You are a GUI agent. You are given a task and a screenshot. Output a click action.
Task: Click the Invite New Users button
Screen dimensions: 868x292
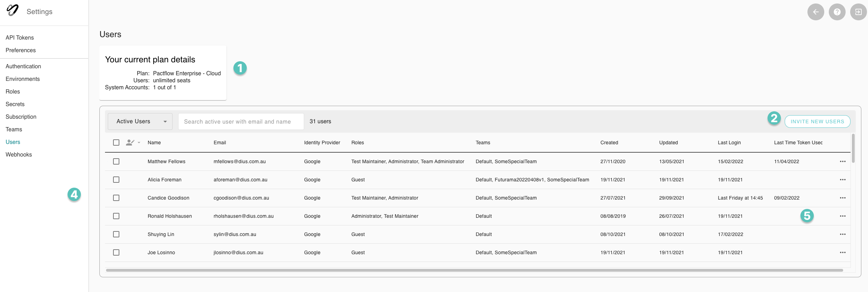(x=817, y=121)
